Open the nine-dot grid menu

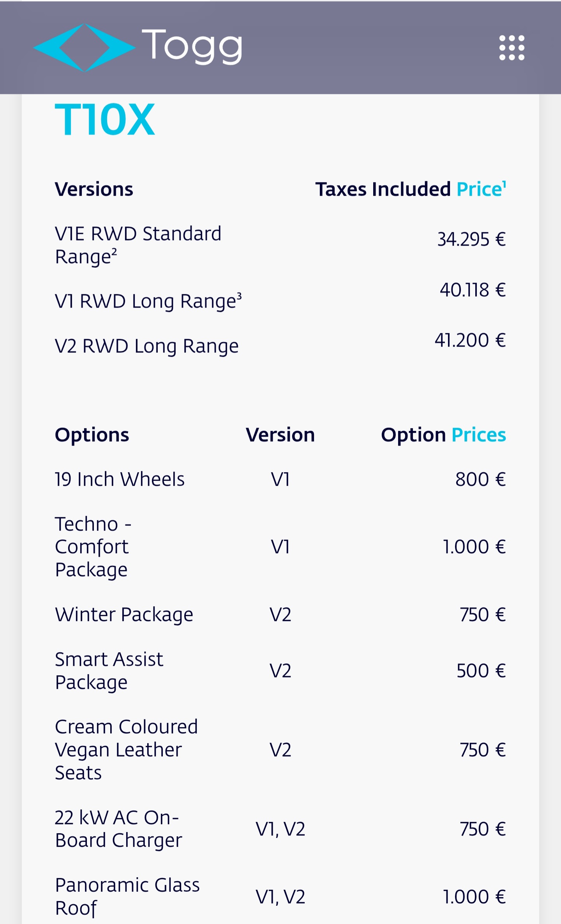[512, 48]
